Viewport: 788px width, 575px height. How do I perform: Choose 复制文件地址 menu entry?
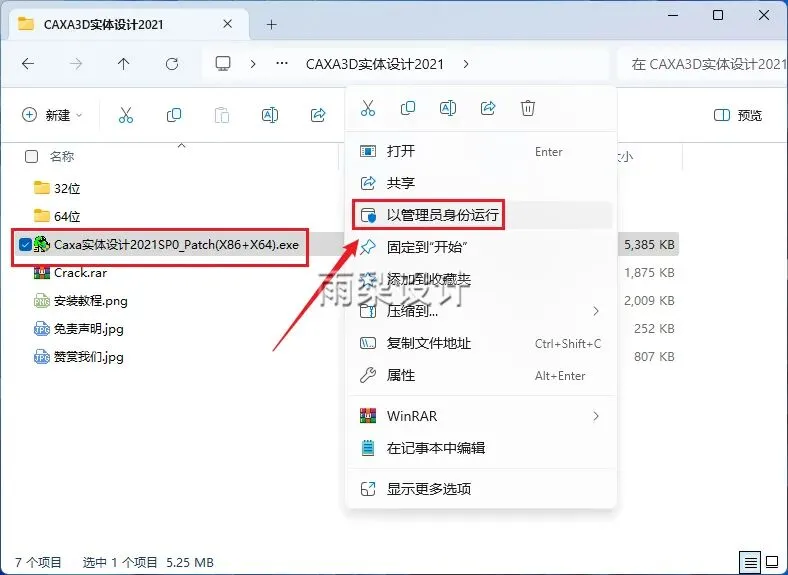481,343
